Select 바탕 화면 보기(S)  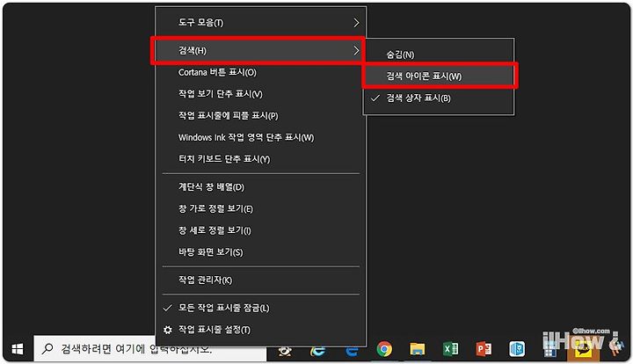click(261, 252)
